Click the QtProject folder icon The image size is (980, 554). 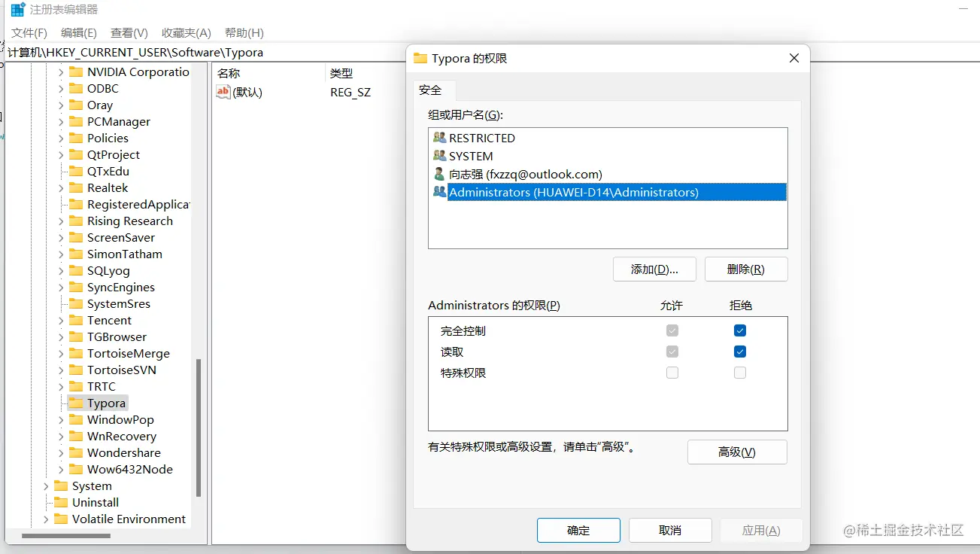pos(76,154)
